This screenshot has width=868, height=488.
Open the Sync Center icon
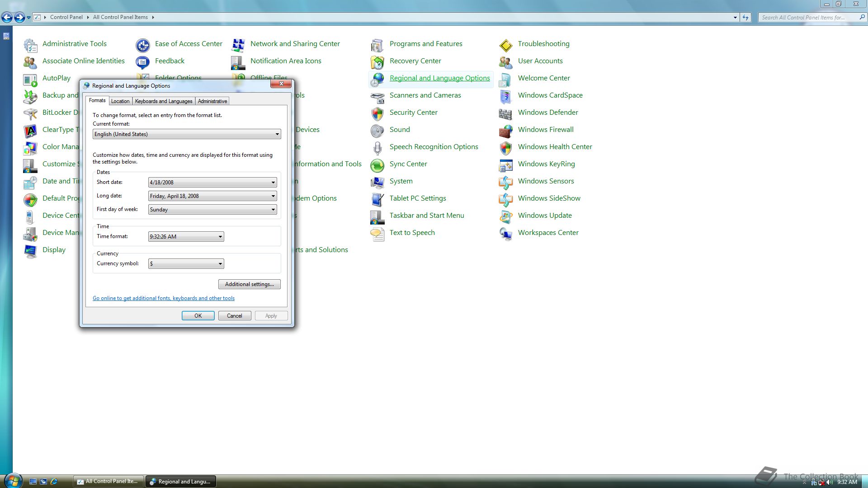[377, 165]
